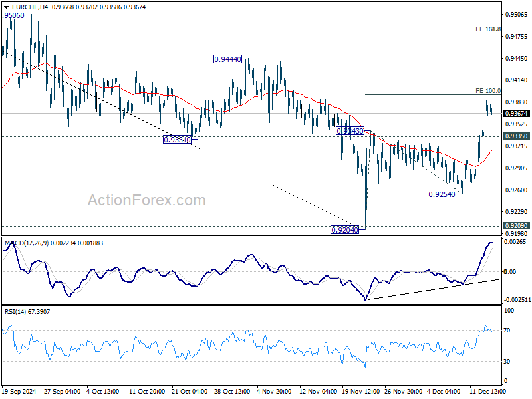The width and height of the screenshot is (532, 399).
Task: Click the 0.92600 price axis value
Action: (517, 190)
